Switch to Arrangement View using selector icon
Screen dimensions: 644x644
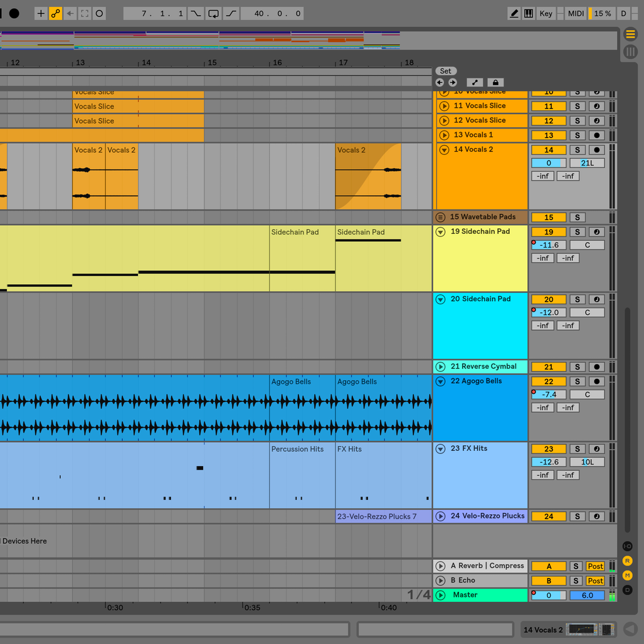click(630, 34)
